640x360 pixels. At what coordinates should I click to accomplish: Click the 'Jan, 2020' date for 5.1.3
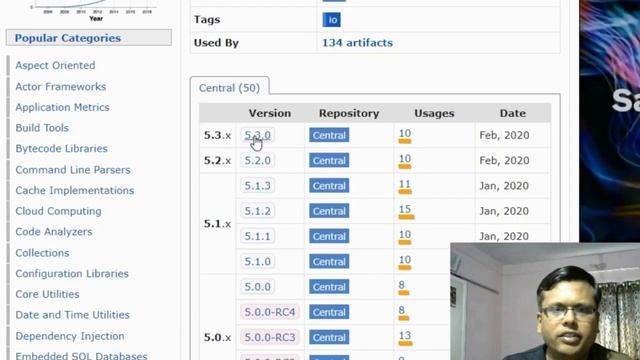(504, 186)
